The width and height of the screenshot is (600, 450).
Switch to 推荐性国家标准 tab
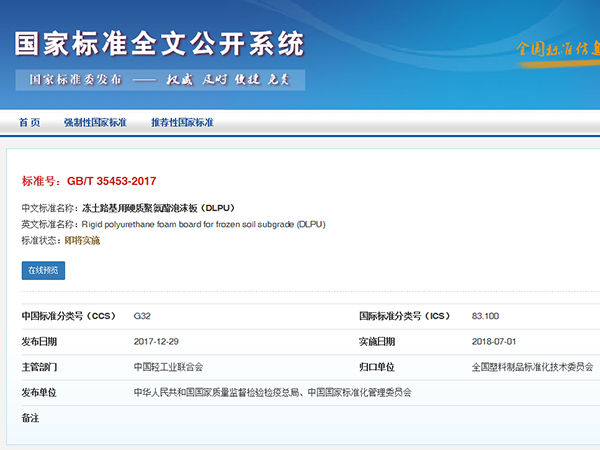click(x=182, y=123)
